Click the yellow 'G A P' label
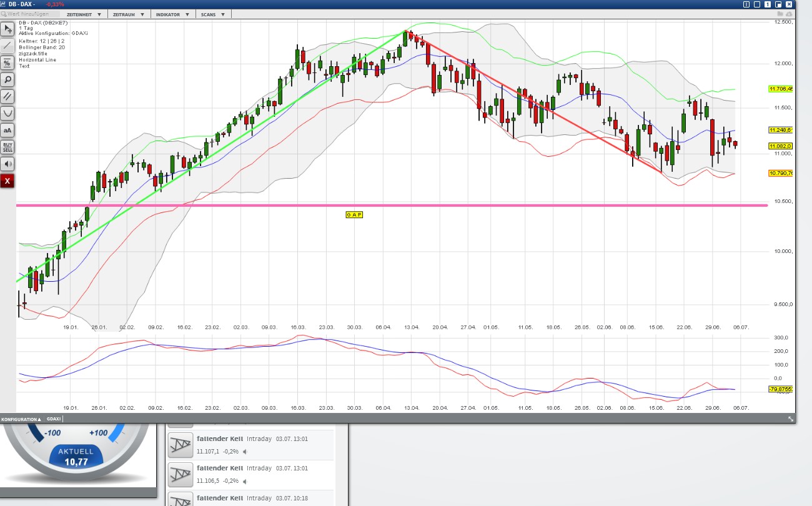Image resolution: width=812 pixels, height=506 pixels. click(354, 215)
